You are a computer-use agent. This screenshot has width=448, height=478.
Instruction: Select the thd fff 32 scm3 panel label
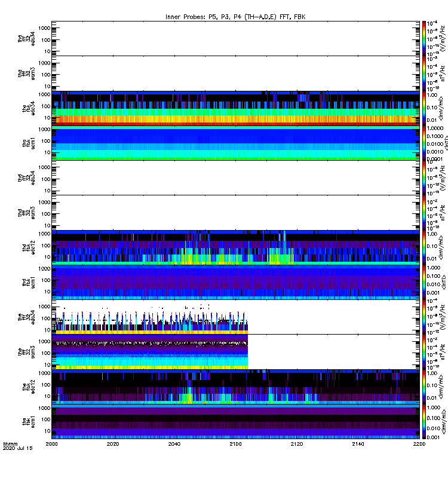[26, 213]
